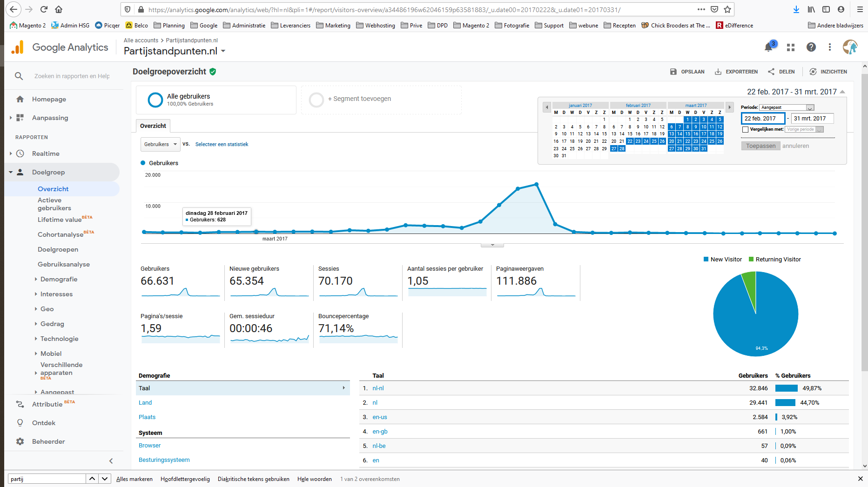Click the Attributie icon
Viewport: 868px width, 487px height.
pyautogui.click(x=20, y=404)
